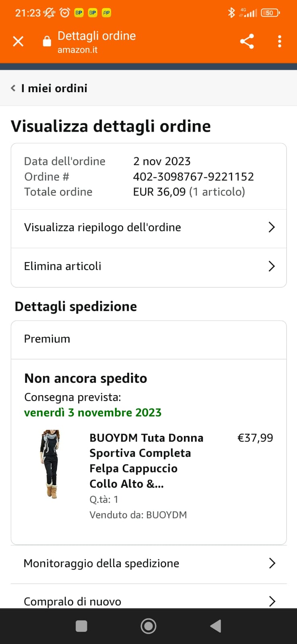Expand Visualizza riepilogo dell'ordine chevron
297x644 pixels.
272,227
